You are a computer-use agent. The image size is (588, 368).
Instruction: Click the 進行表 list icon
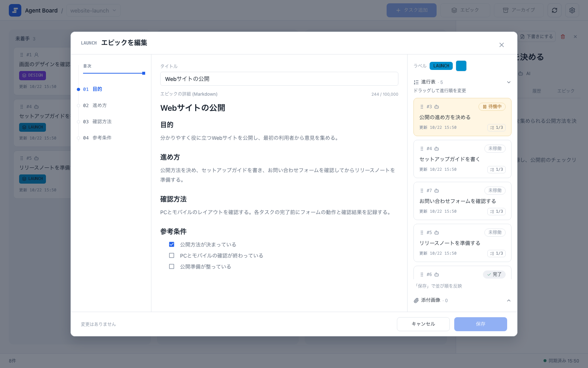click(416, 82)
